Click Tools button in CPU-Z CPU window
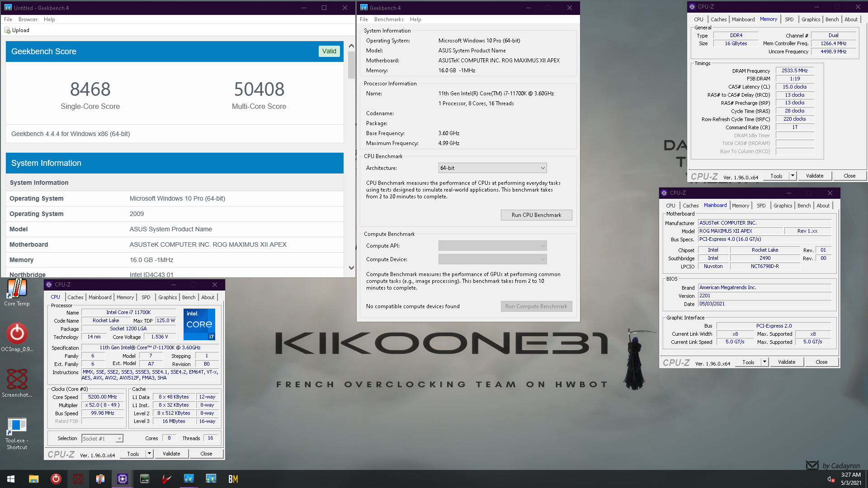The width and height of the screenshot is (868, 488). coord(133,454)
